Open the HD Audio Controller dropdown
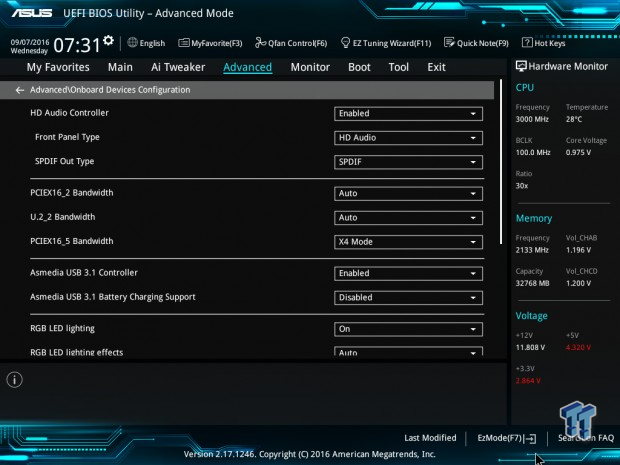620x465 pixels. 408,114
